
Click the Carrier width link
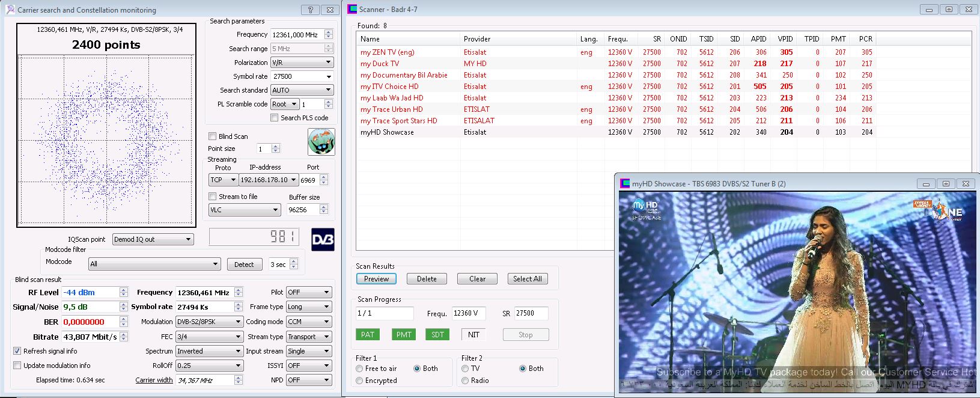click(x=154, y=381)
